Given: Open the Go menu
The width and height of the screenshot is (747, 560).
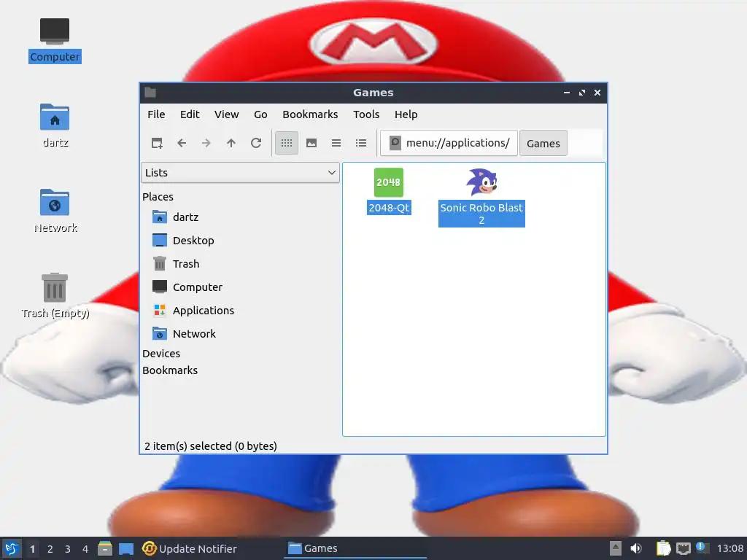Looking at the screenshot, I should point(260,114).
